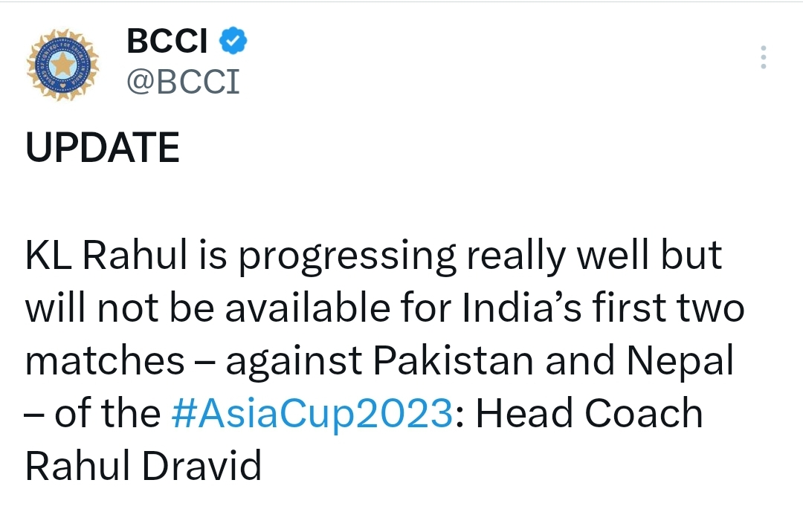803x532 pixels.
Task: Click the word progressing in tweet
Action: 347,257
